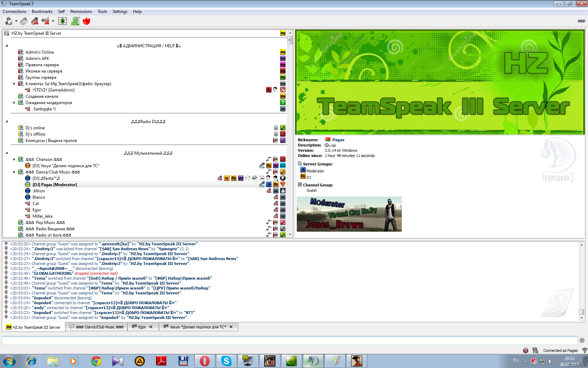Click the lock icon on Dj's online row
Viewport: 588px width, 368px height.
point(276,128)
